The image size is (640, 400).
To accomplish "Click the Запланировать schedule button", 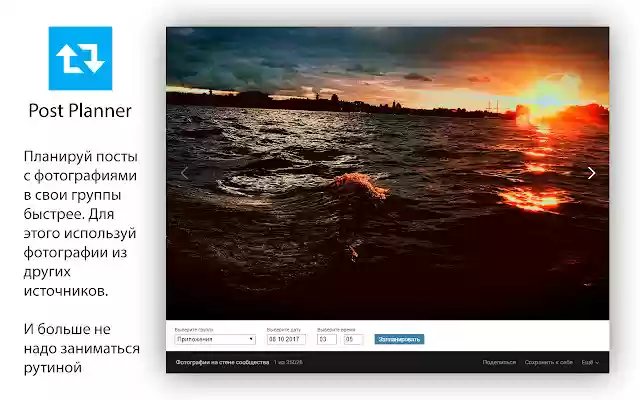I will (x=399, y=339).
